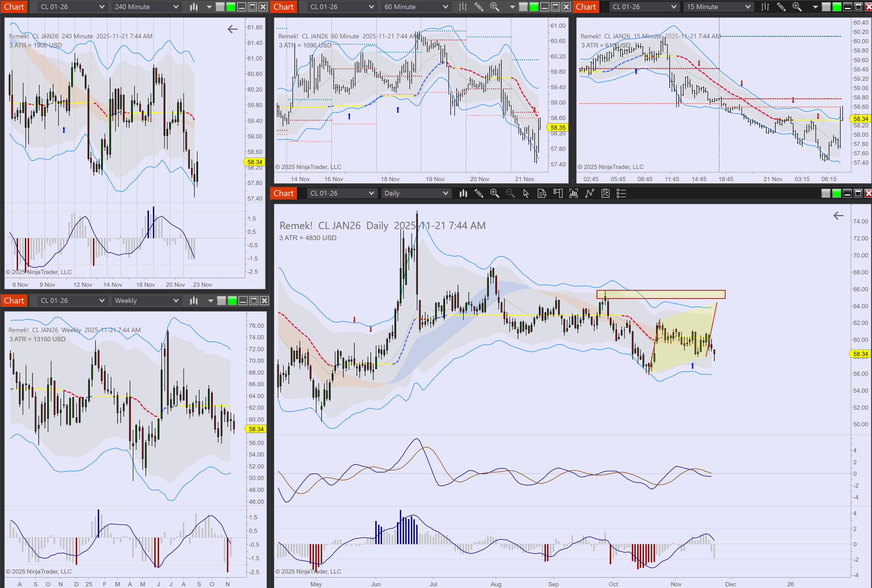Image resolution: width=872 pixels, height=588 pixels.
Task: Open CL 01-26 instrument dropdown in Weekly chart
Action: pyautogui.click(x=73, y=300)
